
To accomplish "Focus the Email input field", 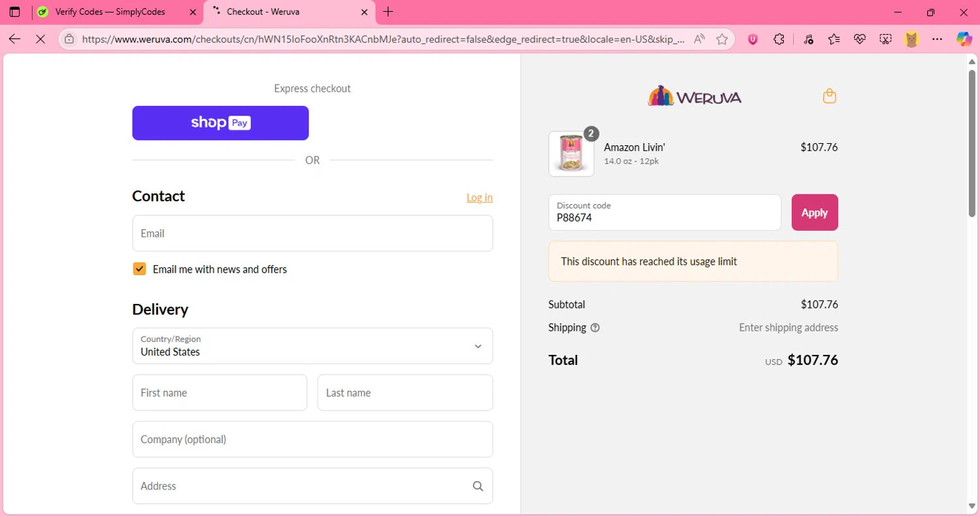I will coord(312,233).
